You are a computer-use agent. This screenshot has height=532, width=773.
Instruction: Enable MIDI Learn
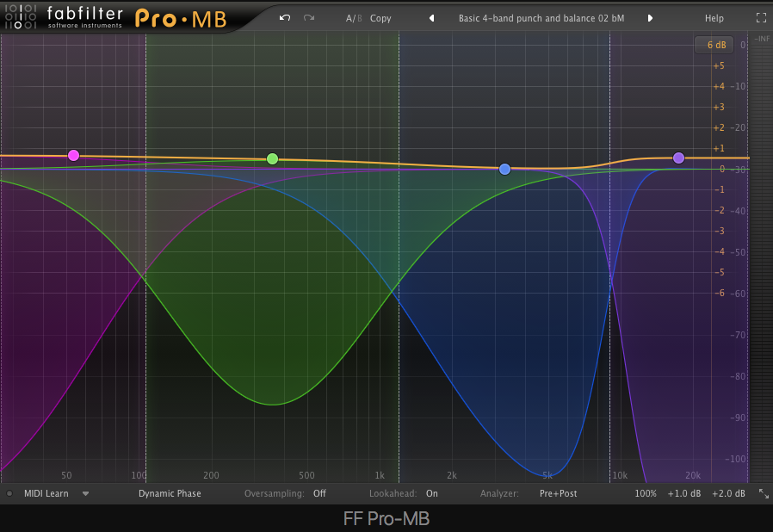pyautogui.click(x=46, y=493)
